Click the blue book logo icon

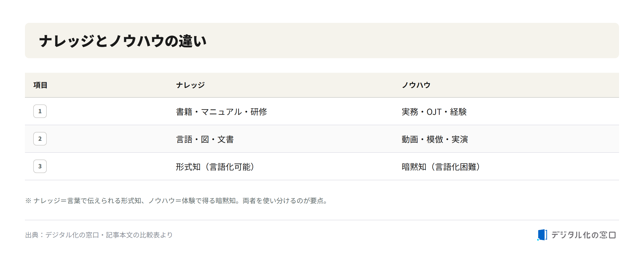pyautogui.click(x=542, y=235)
